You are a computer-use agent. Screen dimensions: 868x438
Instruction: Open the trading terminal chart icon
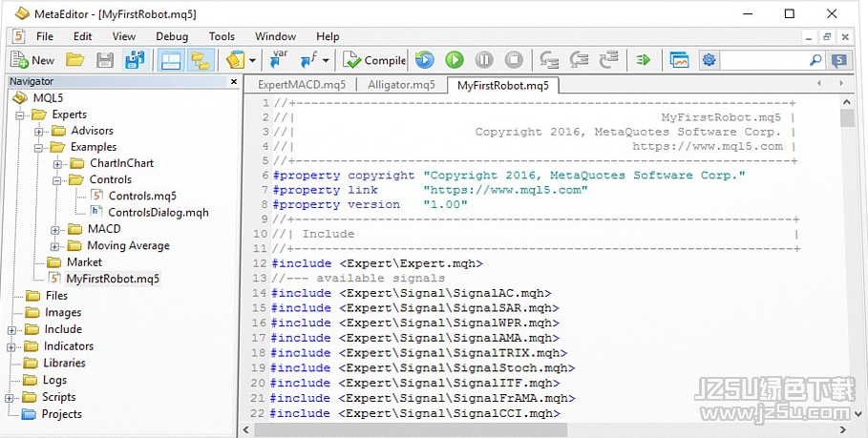tap(679, 60)
